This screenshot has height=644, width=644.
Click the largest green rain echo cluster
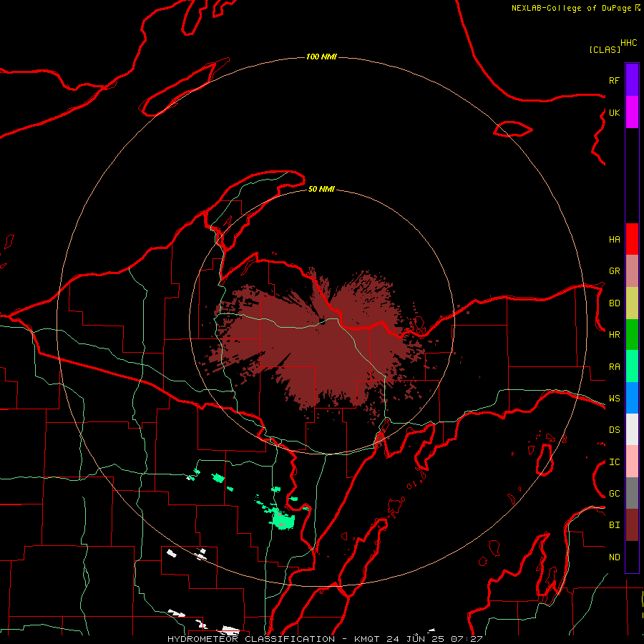pyautogui.click(x=283, y=521)
